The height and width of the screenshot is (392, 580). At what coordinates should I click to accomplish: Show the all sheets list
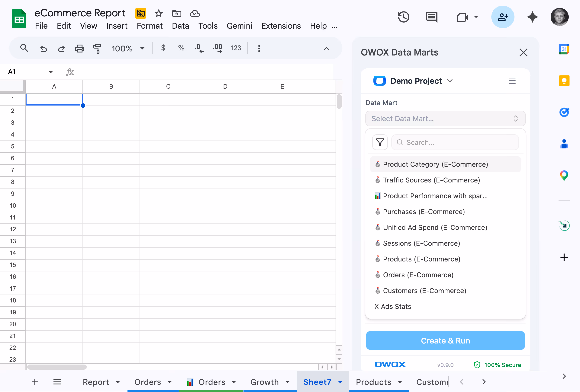click(x=57, y=382)
